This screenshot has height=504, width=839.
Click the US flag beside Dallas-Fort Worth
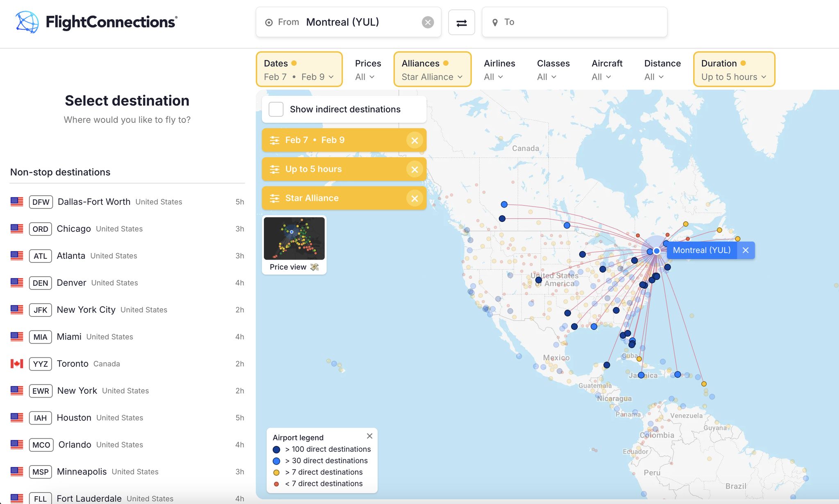[17, 202]
